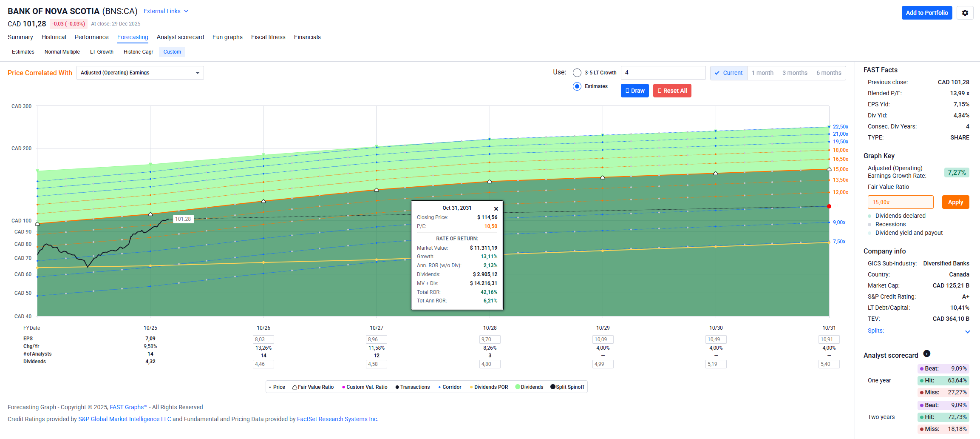Toggle the green Dividends legend swatch
The image size is (980, 439).
tap(518, 387)
